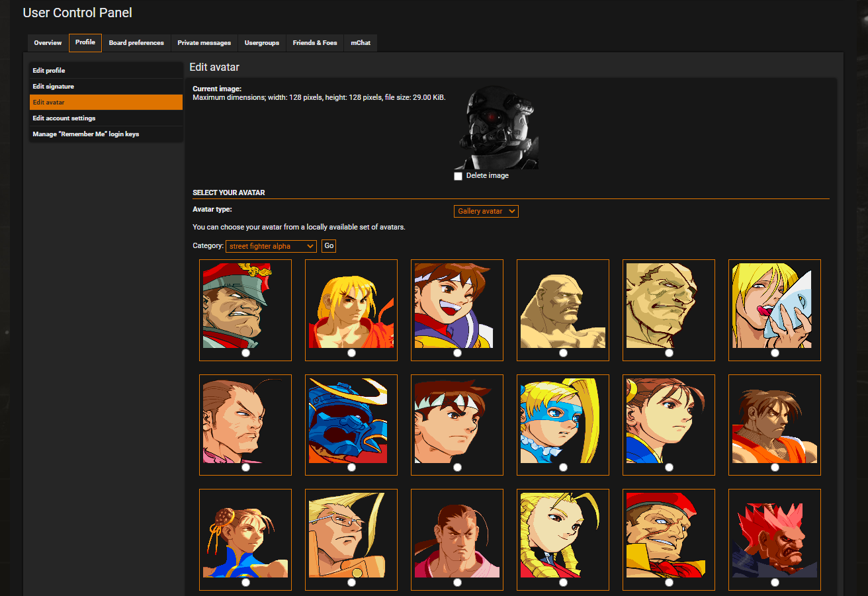Select radio under Chun-Li side profile avatar
Image resolution: width=868 pixels, height=596 pixels.
669,468
